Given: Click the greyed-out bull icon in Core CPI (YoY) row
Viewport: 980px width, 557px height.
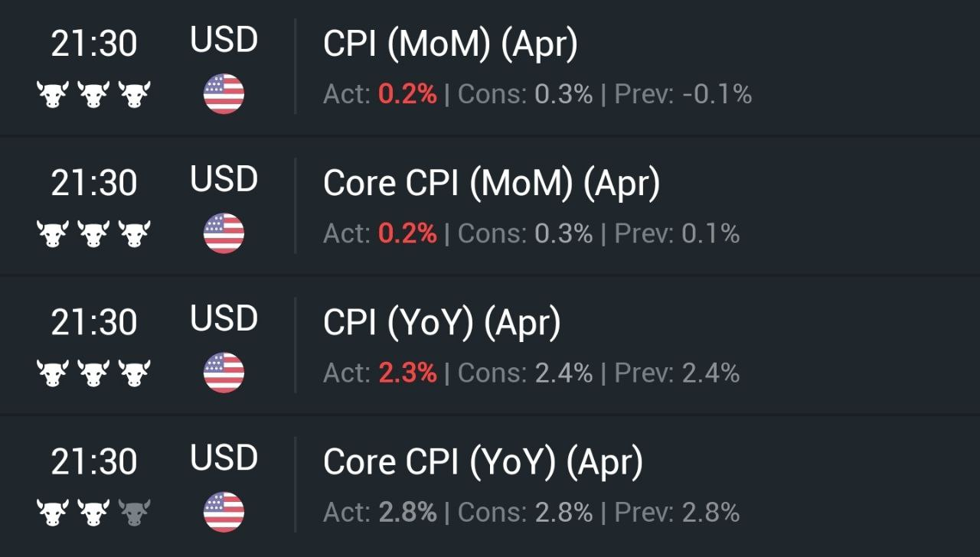Looking at the screenshot, I should [x=135, y=513].
